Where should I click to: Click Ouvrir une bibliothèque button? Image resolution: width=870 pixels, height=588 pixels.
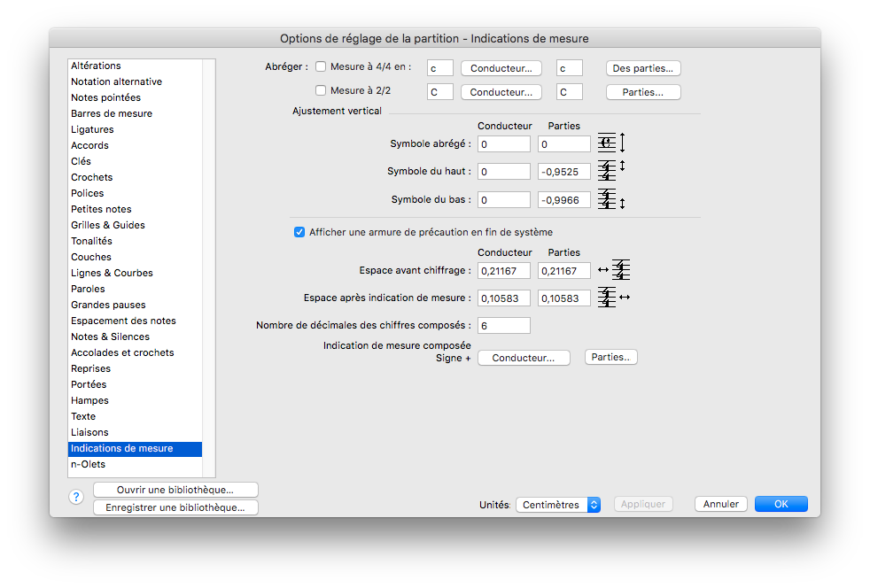[175, 490]
